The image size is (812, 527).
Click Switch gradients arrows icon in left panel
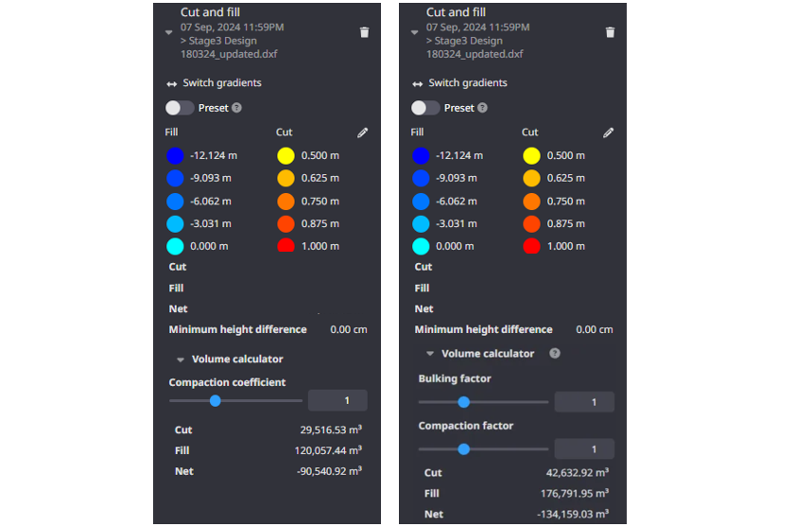click(171, 83)
